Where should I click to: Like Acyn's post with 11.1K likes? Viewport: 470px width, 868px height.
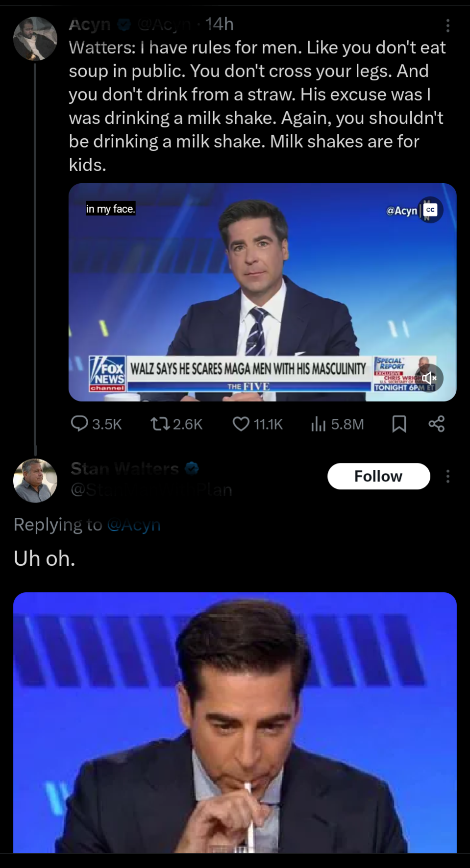tap(241, 424)
